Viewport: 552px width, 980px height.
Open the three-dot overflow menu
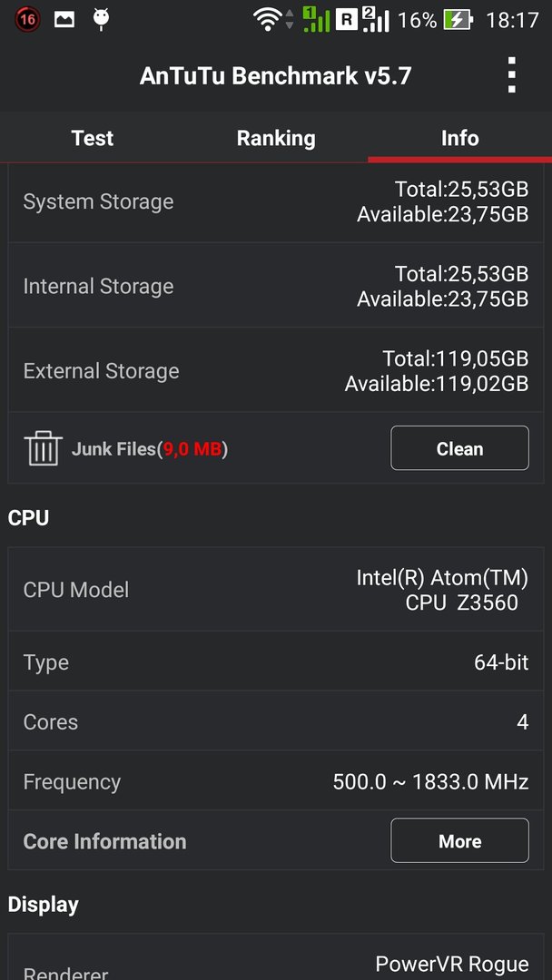point(511,75)
